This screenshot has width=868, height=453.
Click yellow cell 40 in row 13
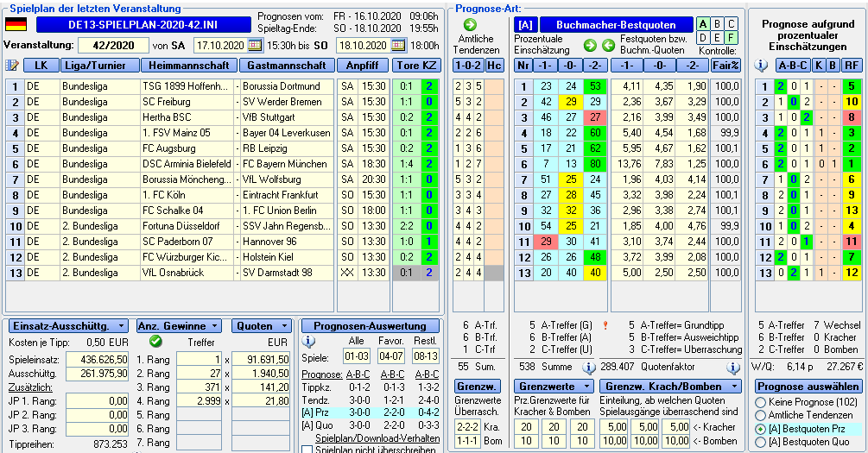click(596, 273)
